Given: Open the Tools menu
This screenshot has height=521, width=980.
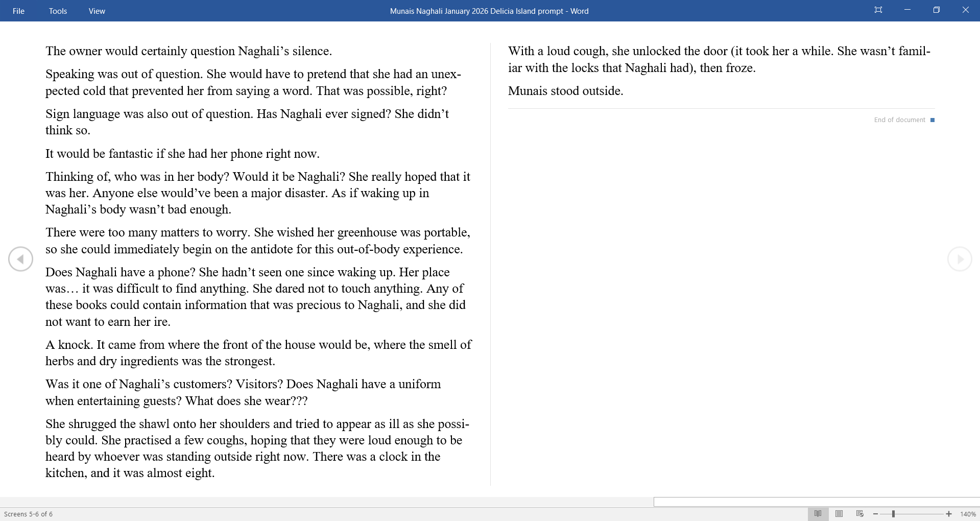Looking at the screenshot, I should pos(58,11).
